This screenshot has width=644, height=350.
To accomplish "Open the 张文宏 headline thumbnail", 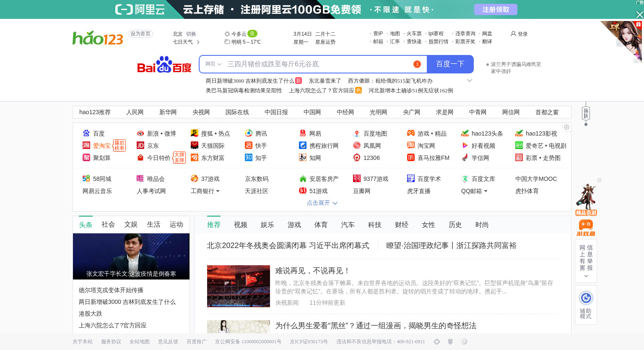I will [131, 256].
